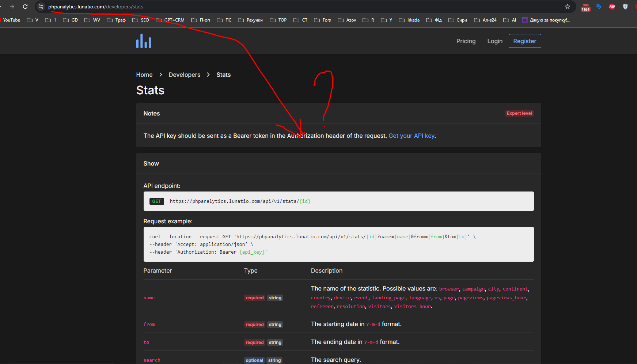Open the shield extension icon
The width and height of the screenshot is (637, 364).
pyautogui.click(x=625, y=7)
